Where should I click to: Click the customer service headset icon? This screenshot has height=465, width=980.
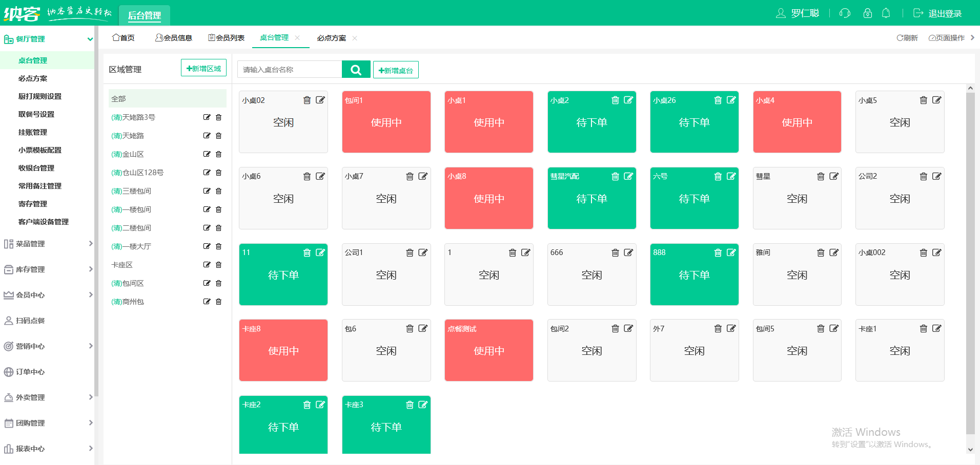point(845,13)
